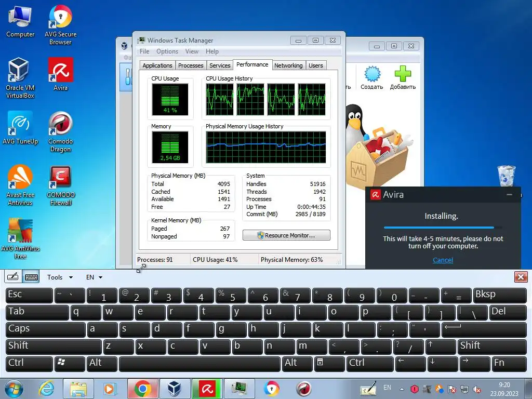Open AVG AntiVirus Free desktop shortcut
532x399 pixels.
pyautogui.click(x=20, y=239)
